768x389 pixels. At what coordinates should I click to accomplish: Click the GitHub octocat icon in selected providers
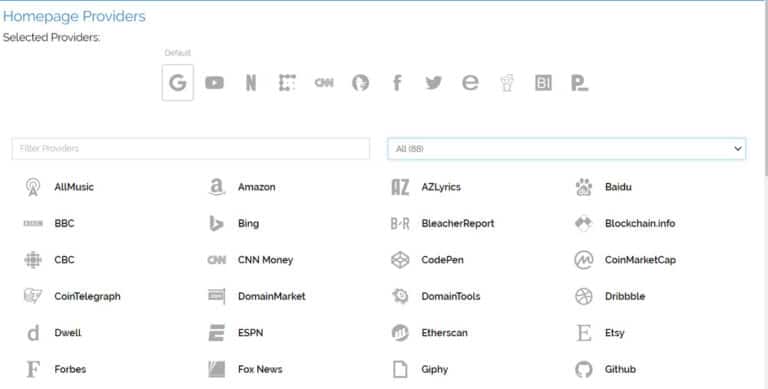[360, 83]
